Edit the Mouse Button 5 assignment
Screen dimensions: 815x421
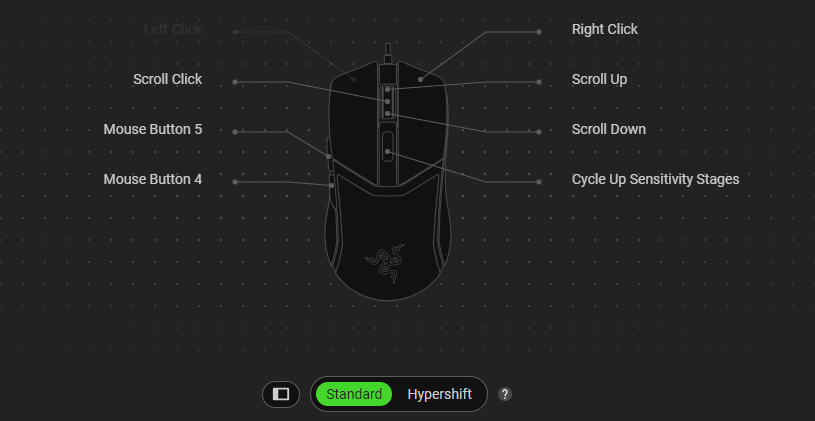point(153,129)
